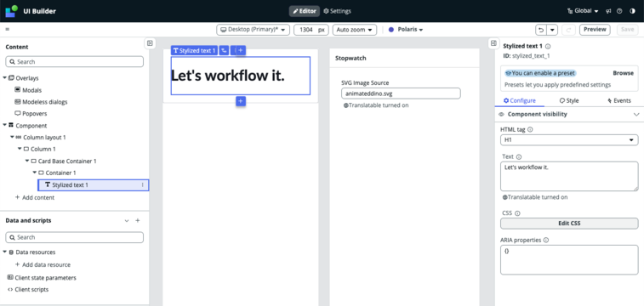Click the SVG Image Source input field

[401, 93]
